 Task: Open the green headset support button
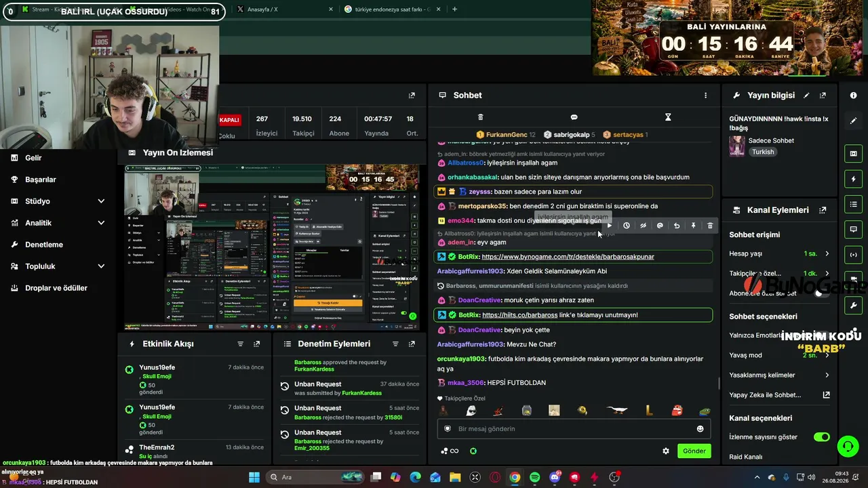click(x=848, y=446)
